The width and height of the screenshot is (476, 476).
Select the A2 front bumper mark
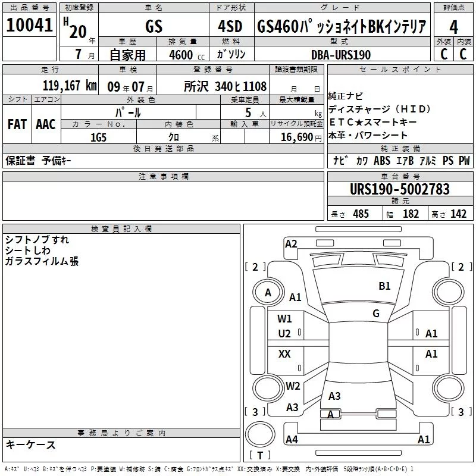point(291,243)
